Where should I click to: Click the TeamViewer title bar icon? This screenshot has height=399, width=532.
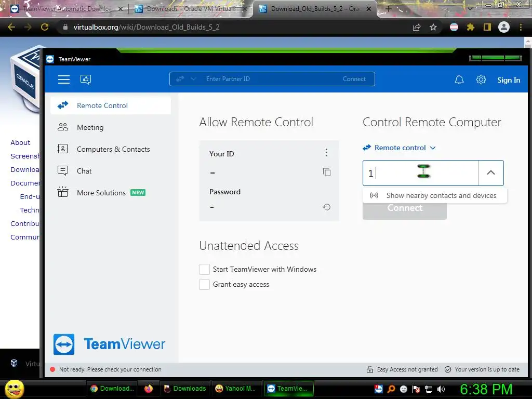click(x=50, y=59)
